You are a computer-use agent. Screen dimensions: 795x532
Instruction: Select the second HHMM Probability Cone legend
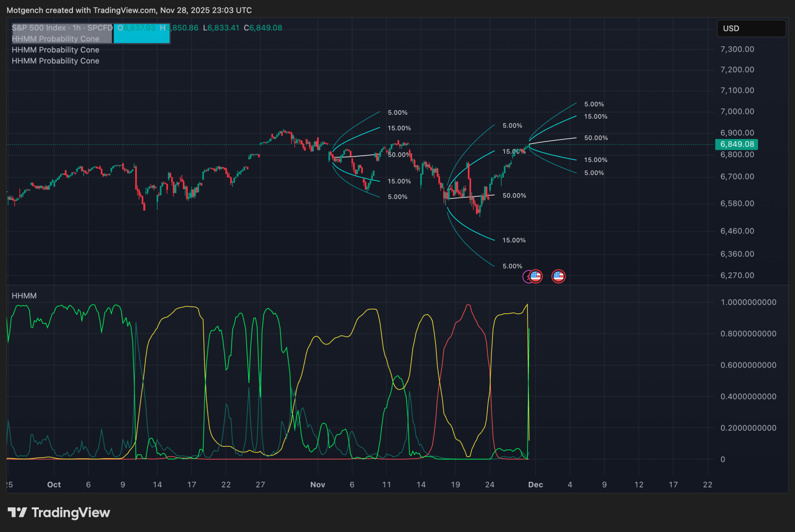click(x=55, y=50)
